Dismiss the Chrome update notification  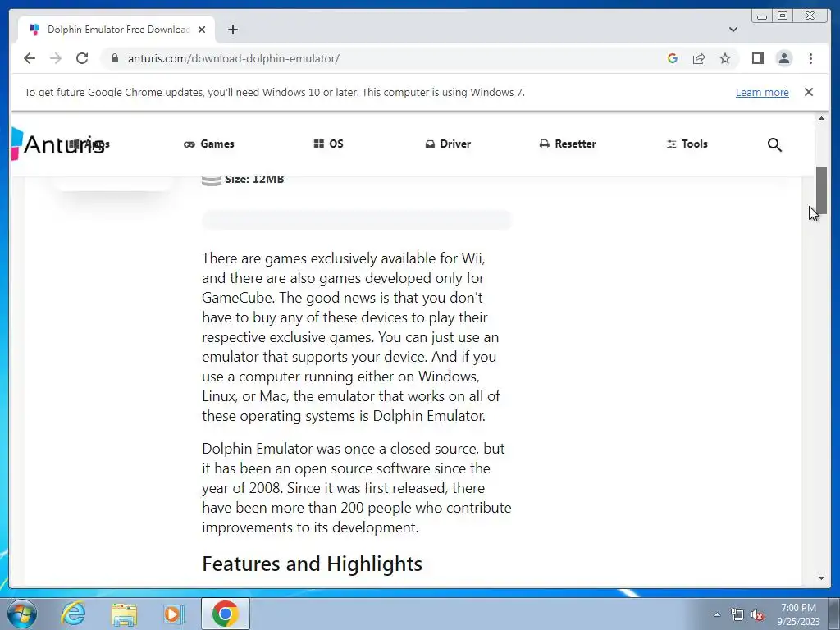click(809, 92)
